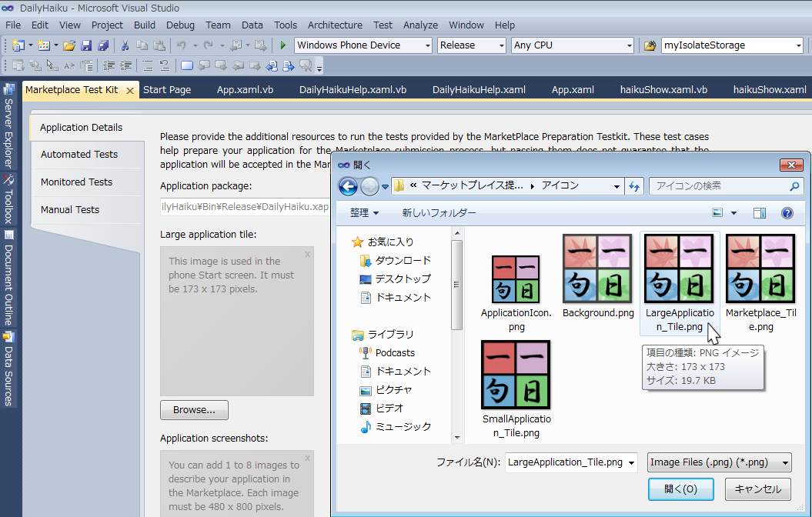The image size is (812, 517).
Task: Open the Any CPU platform dropdown
Action: click(629, 45)
